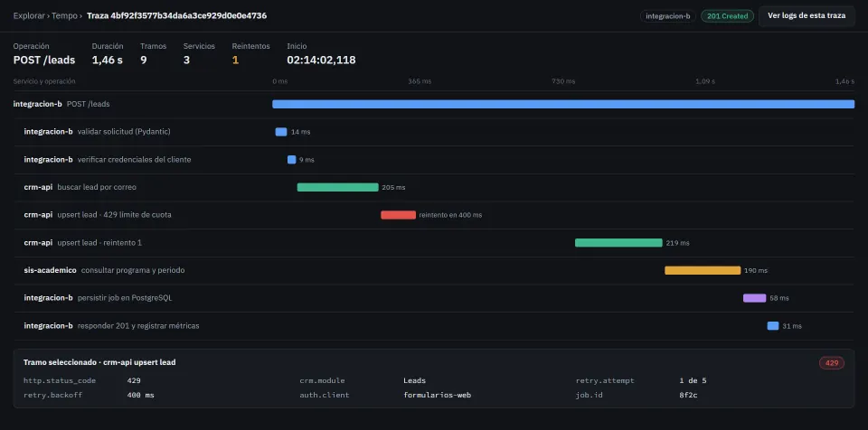Open the integracion-b POST /leads row
Viewport: 868px width, 430px height.
tap(434, 104)
